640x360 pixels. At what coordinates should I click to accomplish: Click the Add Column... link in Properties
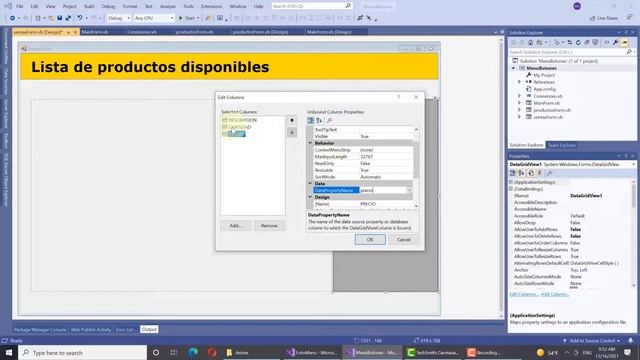[x=554, y=294]
